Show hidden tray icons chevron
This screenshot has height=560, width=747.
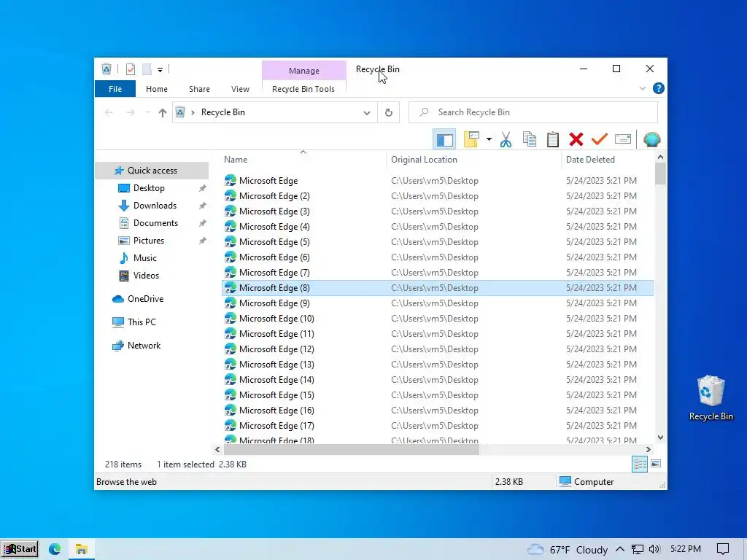click(620, 549)
